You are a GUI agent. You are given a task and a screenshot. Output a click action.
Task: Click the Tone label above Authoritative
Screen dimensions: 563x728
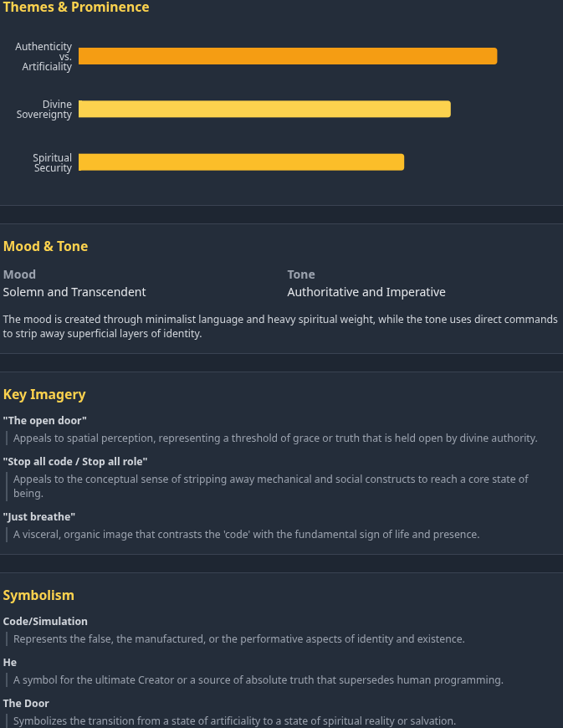(301, 274)
